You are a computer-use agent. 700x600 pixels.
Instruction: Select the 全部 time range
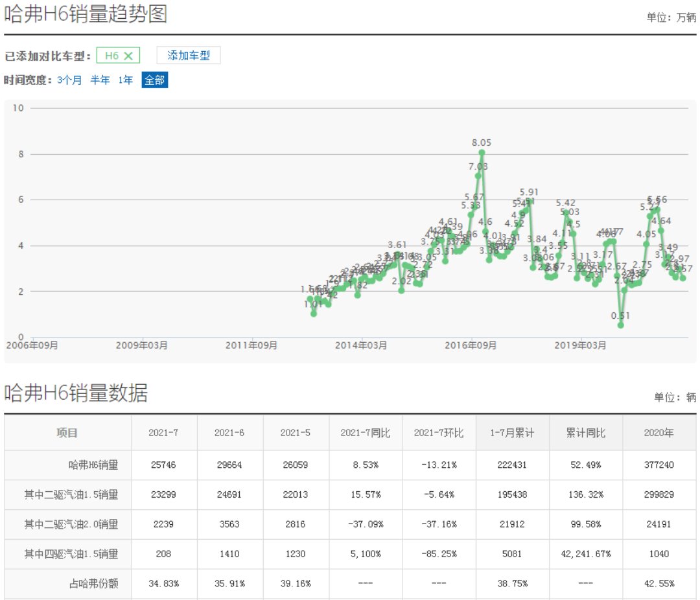(155, 80)
